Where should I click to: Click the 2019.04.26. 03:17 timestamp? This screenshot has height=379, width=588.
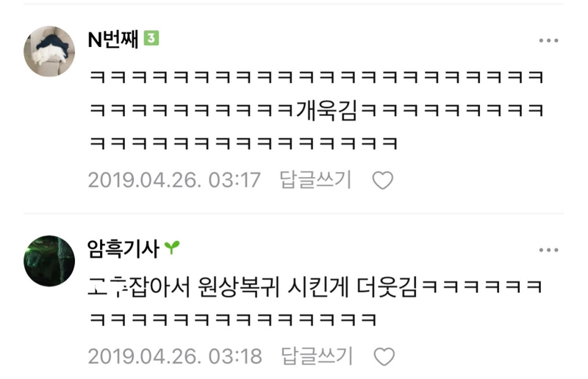click(x=174, y=180)
